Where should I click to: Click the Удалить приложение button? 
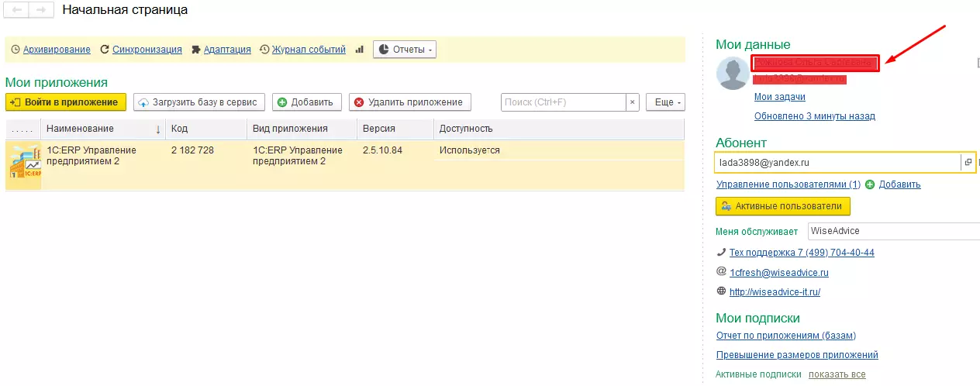[x=410, y=102]
